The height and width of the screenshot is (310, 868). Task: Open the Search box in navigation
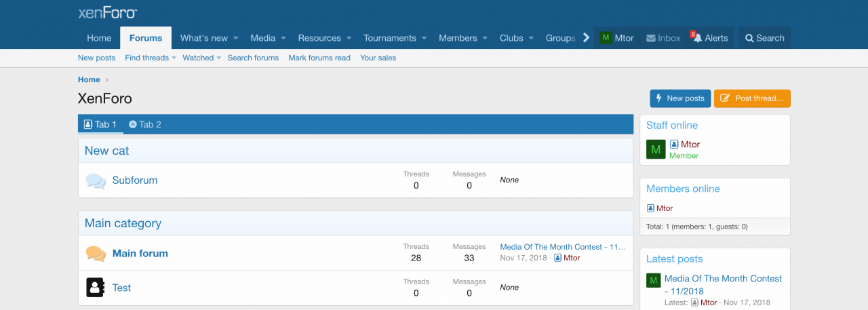point(764,38)
